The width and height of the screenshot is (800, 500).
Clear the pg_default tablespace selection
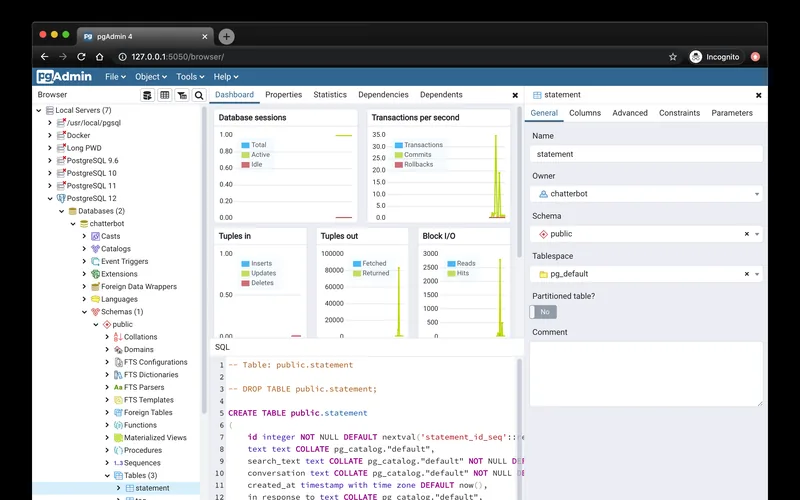point(746,274)
